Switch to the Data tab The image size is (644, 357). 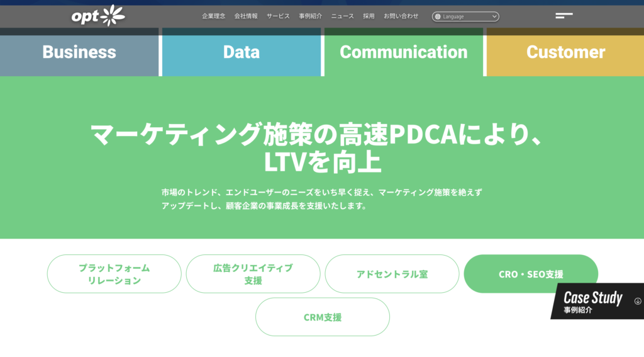coord(241,52)
